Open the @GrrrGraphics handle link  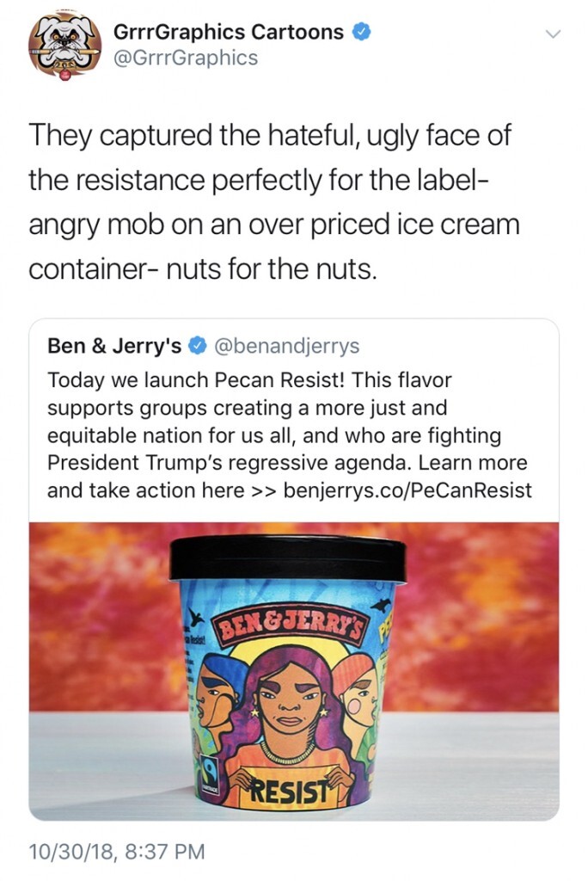coord(186,58)
